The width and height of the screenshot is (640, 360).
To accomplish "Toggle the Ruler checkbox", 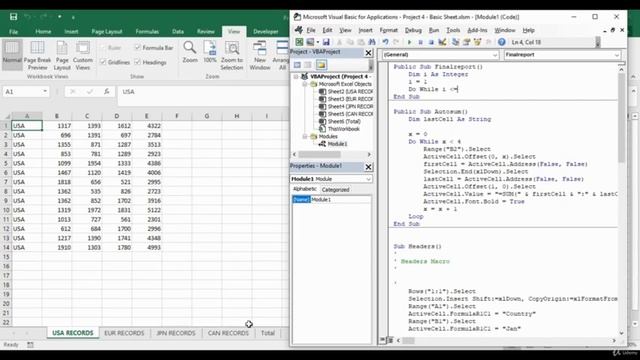I will (103, 47).
